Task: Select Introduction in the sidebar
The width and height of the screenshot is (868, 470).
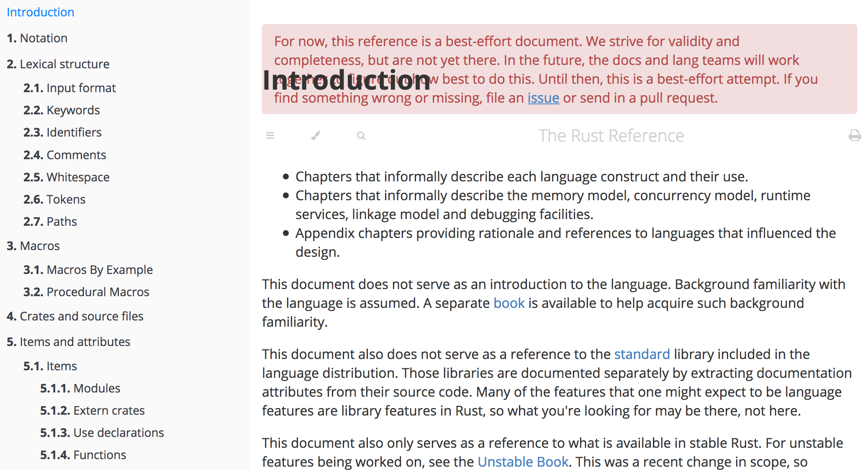Action: pos(41,12)
